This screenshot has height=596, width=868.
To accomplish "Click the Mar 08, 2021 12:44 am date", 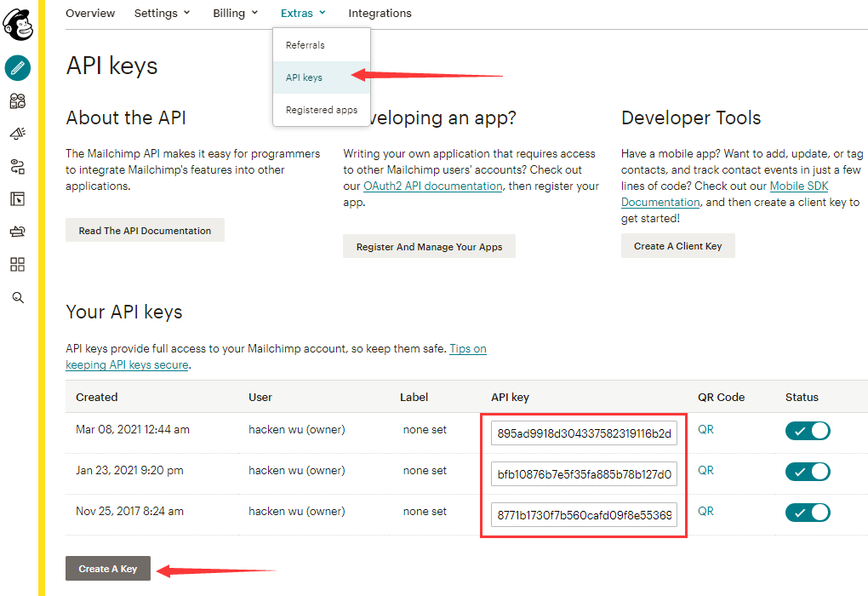I will (133, 429).
